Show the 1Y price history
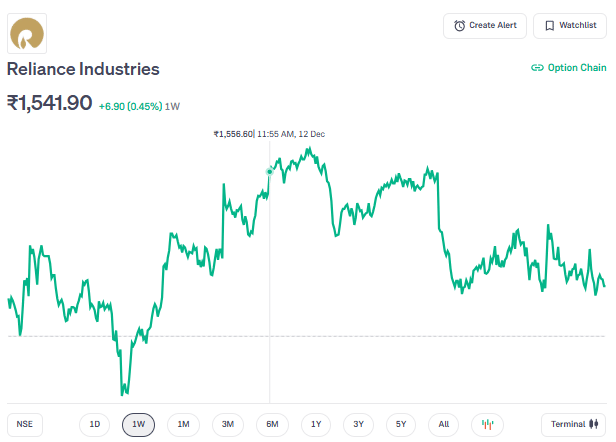The height and width of the screenshot is (442, 616). point(316,424)
